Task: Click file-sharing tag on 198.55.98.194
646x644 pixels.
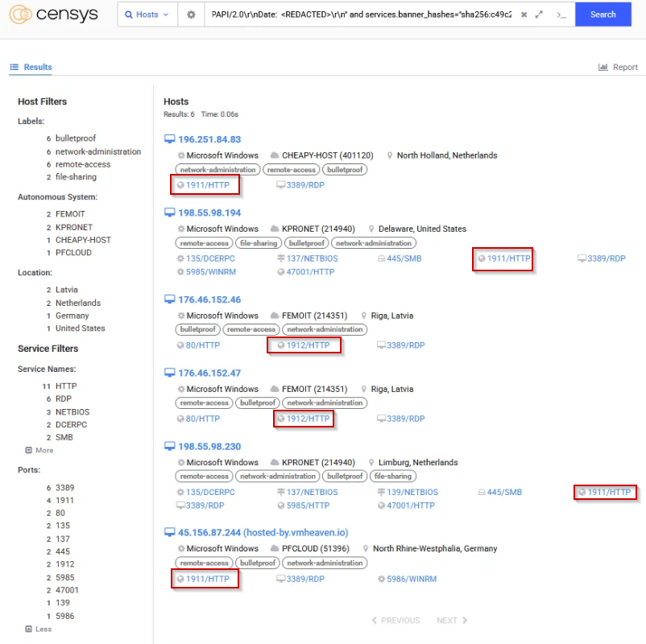Action: pos(259,243)
